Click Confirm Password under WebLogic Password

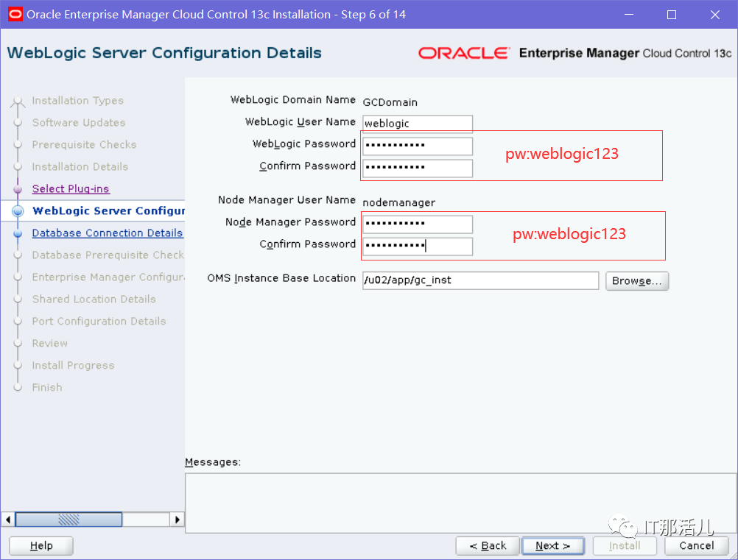pos(418,168)
